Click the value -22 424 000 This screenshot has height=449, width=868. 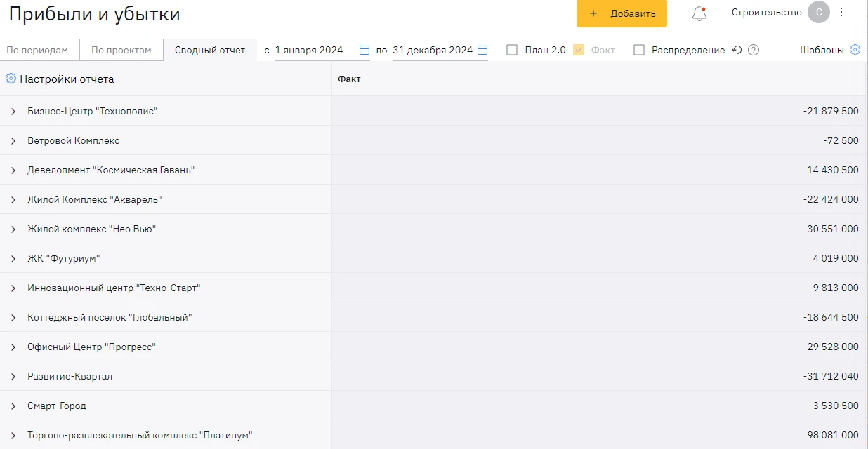[x=831, y=200]
